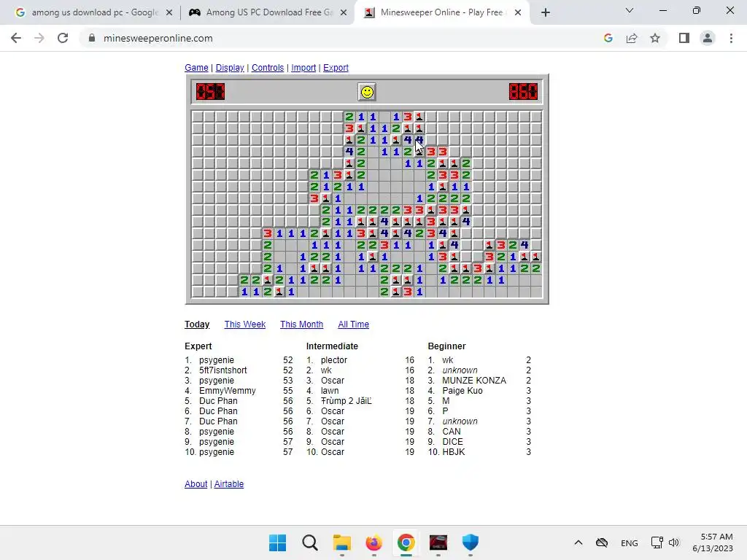Click the forward navigation arrow
This screenshot has height=560, width=747.
pyautogui.click(x=39, y=38)
